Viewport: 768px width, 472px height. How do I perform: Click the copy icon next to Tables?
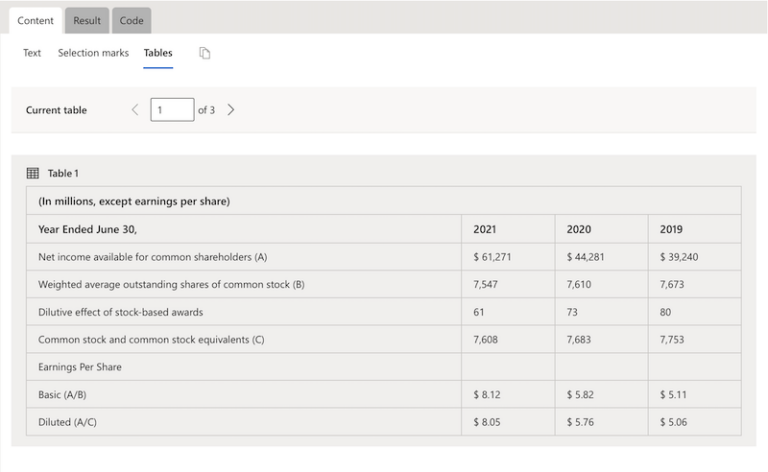[204, 53]
